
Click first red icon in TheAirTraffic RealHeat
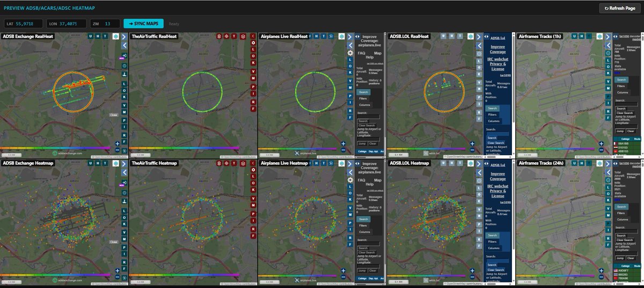[218, 37]
